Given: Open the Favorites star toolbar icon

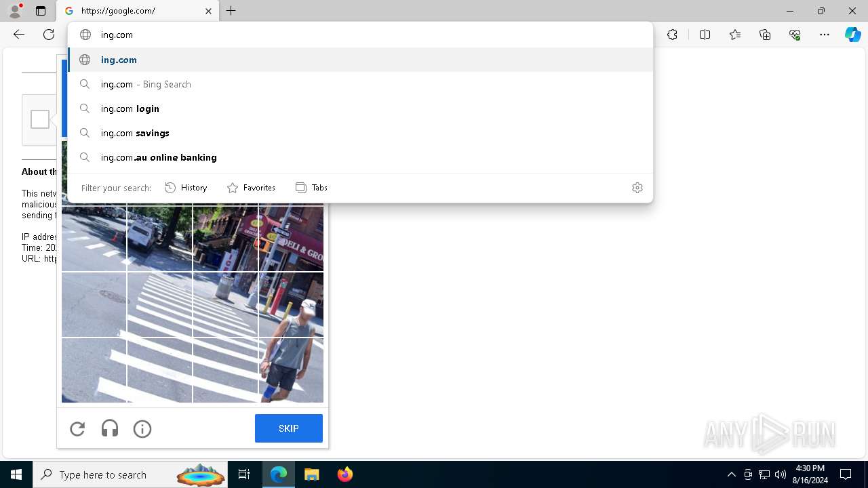Looking at the screenshot, I should click(735, 35).
